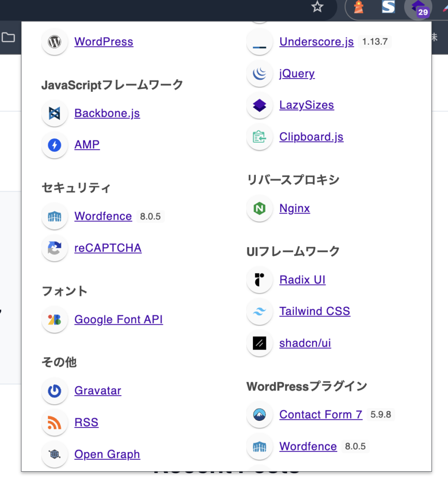Open the Open Graph link

[x=107, y=454]
